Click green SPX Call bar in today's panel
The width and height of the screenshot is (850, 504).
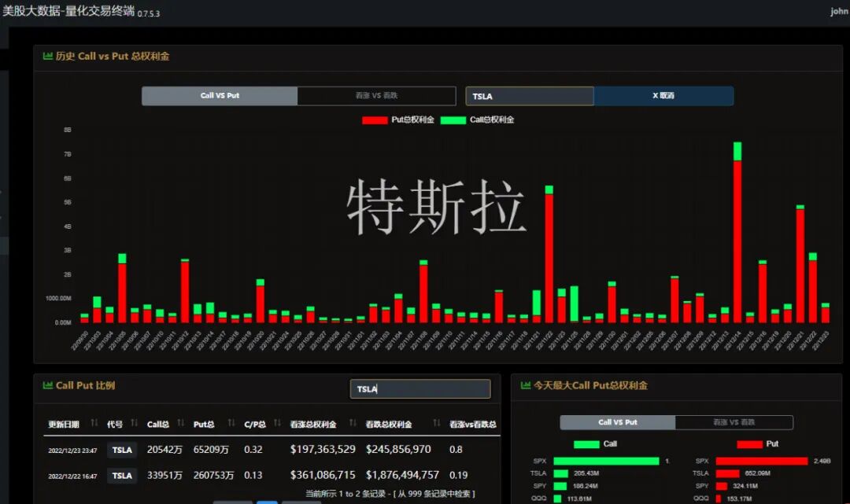point(606,461)
